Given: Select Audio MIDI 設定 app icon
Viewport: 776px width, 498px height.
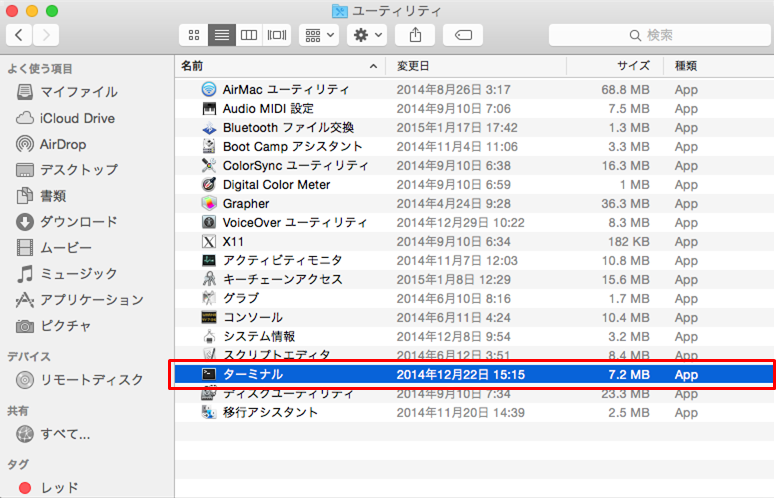Looking at the screenshot, I should pyautogui.click(x=209, y=108).
